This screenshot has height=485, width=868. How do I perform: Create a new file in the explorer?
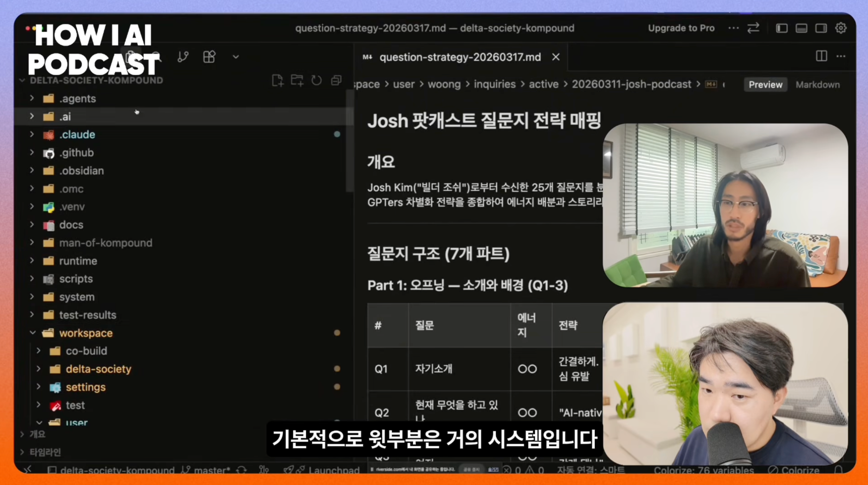(x=277, y=80)
